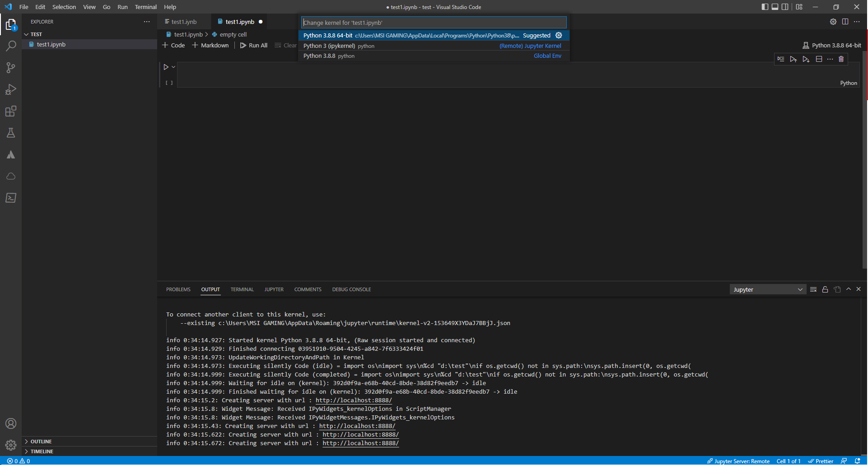Select the Run and Debug sidebar icon
This screenshot has width=868, height=465.
click(x=11, y=89)
